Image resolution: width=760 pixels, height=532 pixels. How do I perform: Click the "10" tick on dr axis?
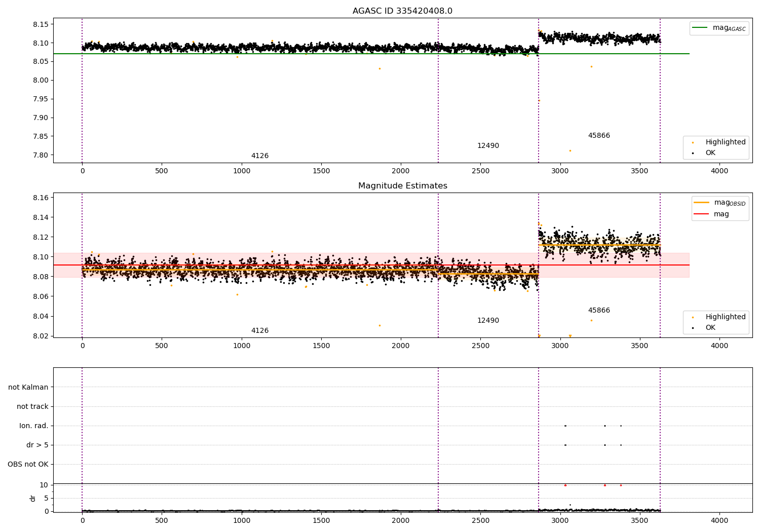(44, 485)
